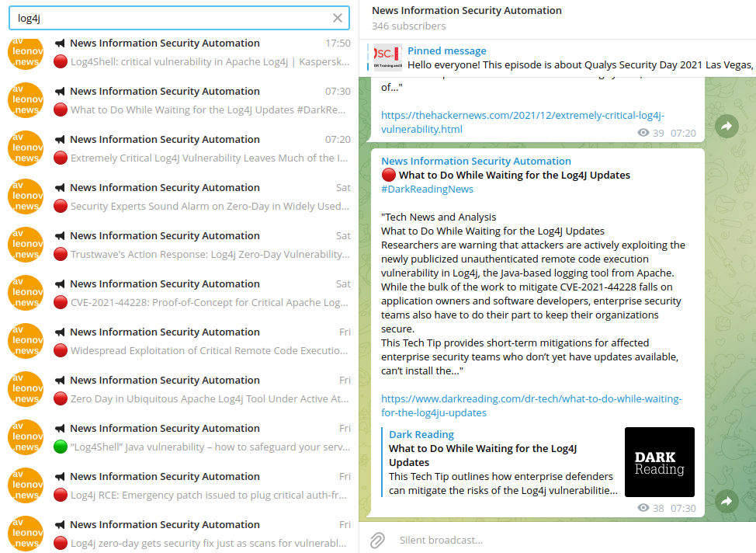Click the #DarkReadingNews hashtag

427,190
